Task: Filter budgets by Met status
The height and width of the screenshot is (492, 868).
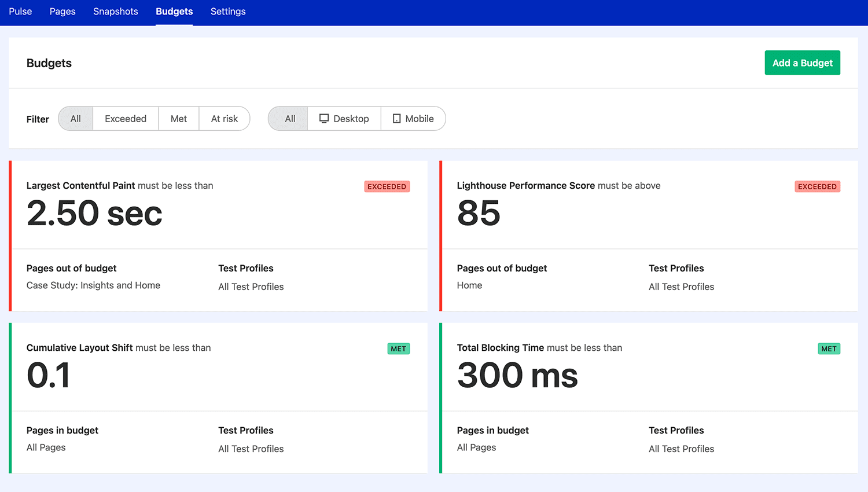Action: click(178, 118)
